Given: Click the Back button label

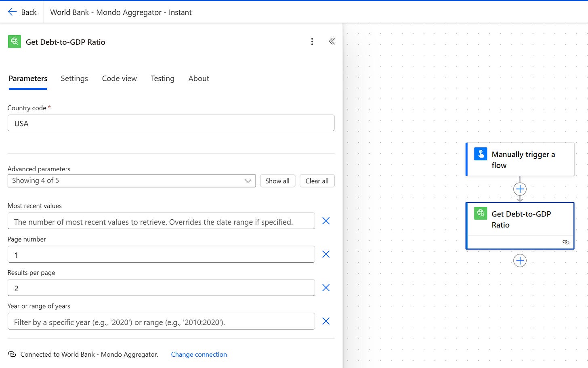Looking at the screenshot, I should [29, 13].
